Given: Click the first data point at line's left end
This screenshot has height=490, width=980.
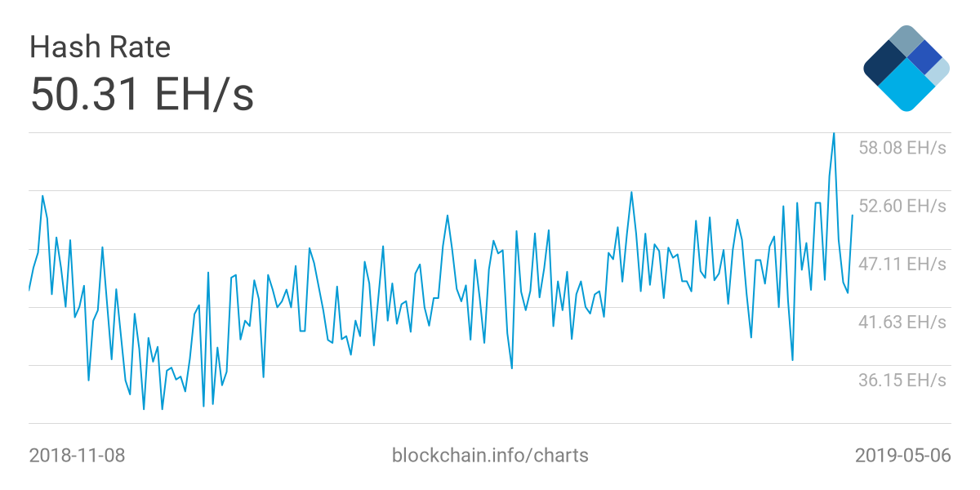Looking at the screenshot, I should click(x=29, y=290).
